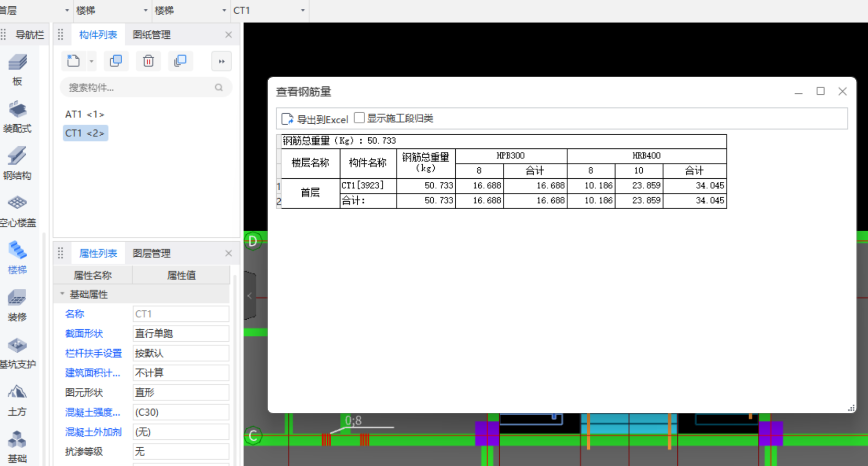This screenshot has width=868, height=466.
Task: Click the 23.859 value in row 1
Action: [x=639, y=186]
